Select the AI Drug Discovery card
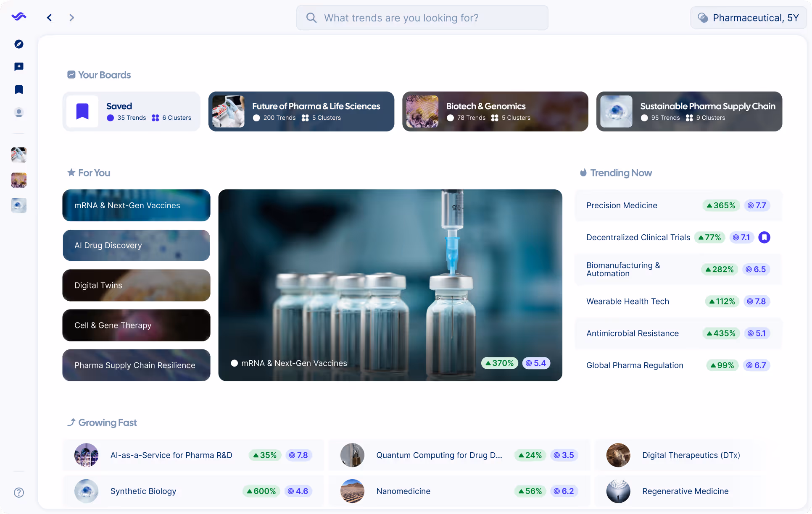812x514 pixels. coord(136,245)
